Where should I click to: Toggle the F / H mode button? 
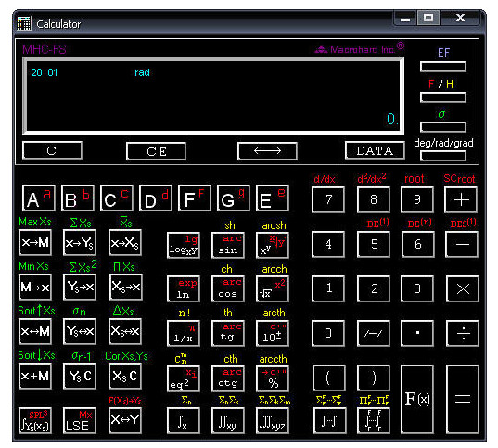(443, 96)
